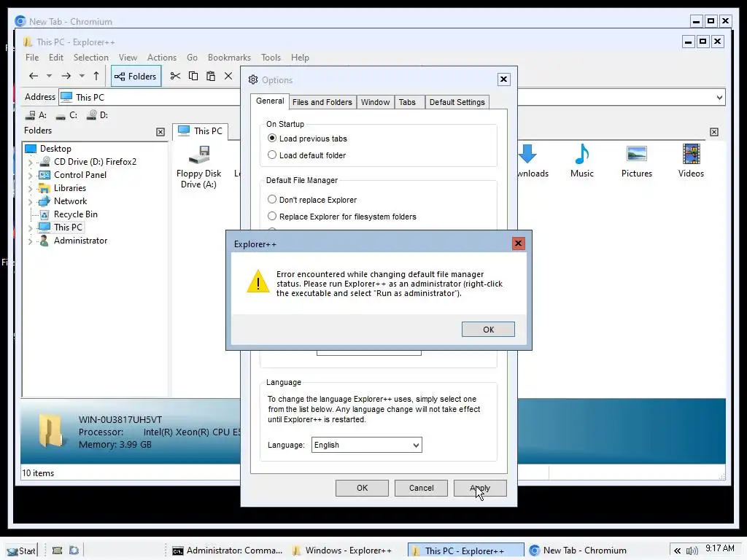This screenshot has width=747, height=560.
Task: Click OK in the error dialog
Action: (488, 330)
